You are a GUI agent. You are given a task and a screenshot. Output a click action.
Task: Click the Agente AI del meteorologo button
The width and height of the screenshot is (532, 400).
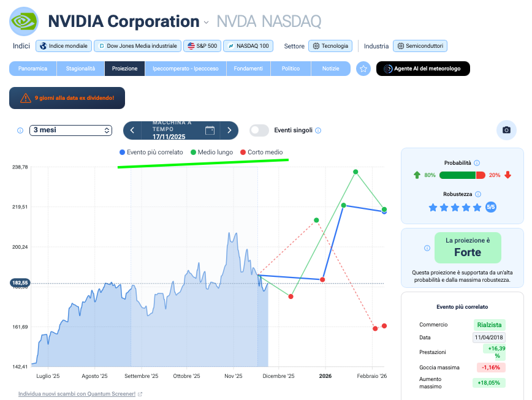423,69
